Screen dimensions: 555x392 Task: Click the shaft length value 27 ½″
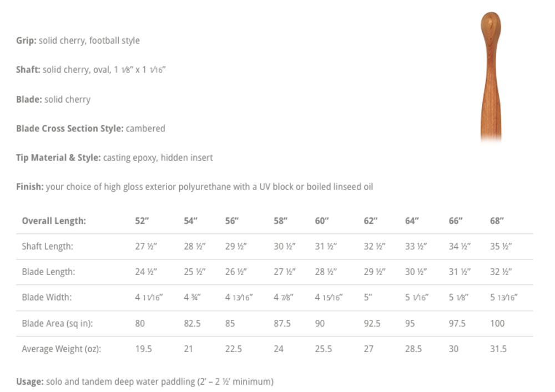click(146, 246)
